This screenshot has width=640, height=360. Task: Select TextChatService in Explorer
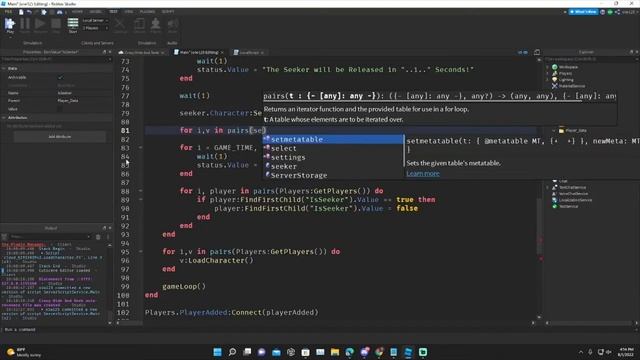572,187
